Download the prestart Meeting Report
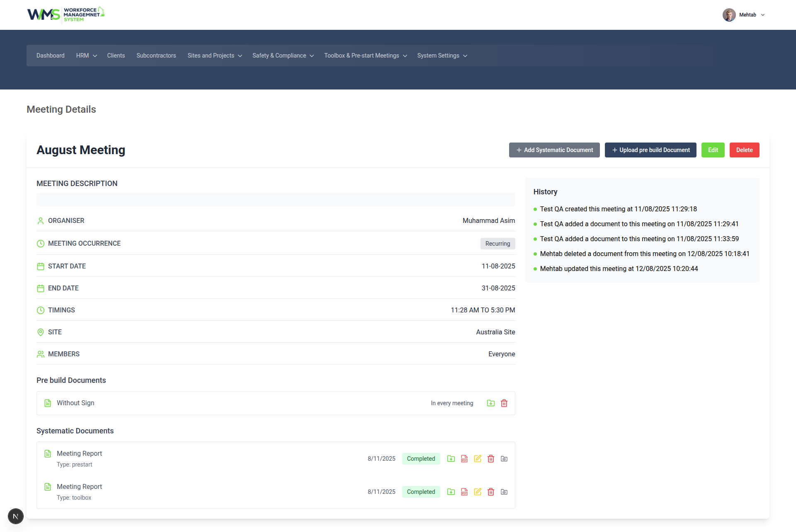Screen dimensions: 796x532 451,459
